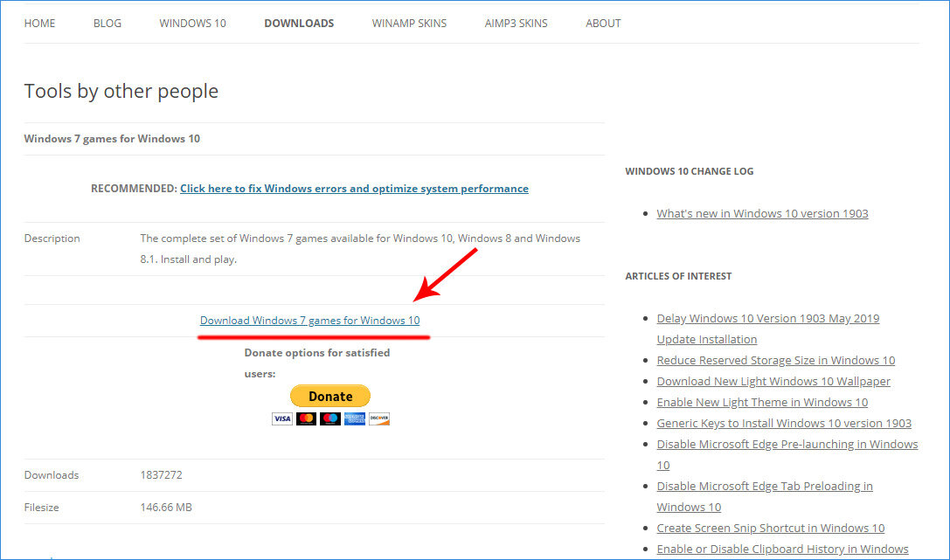950x560 pixels.
Task: Open Download New Light Windows 10 Wallpaper
Action: [773, 382]
